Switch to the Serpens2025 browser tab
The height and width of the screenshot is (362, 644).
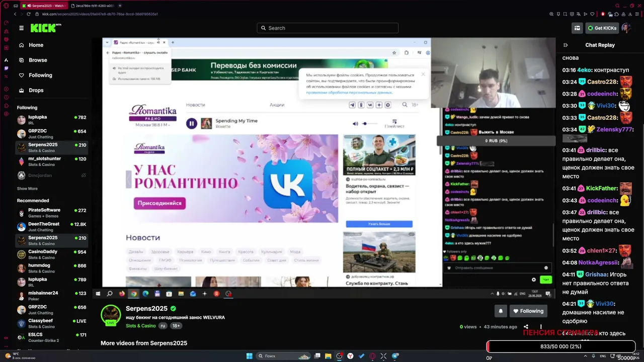[43, 6]
